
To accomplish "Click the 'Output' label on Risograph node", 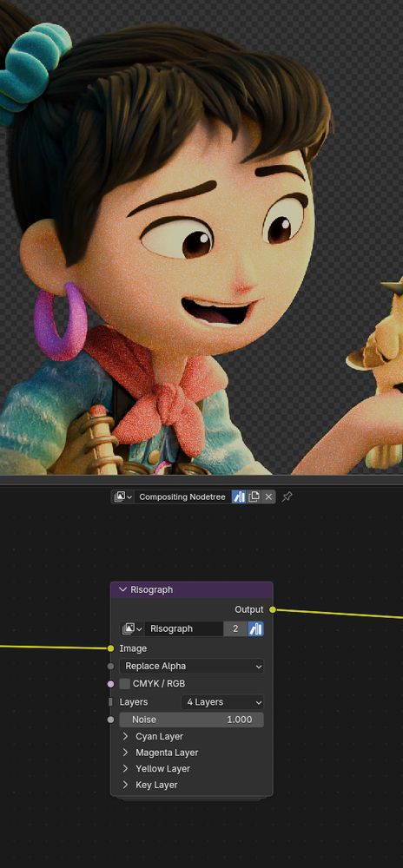I will pyautogui.click(x=249, y=609).
